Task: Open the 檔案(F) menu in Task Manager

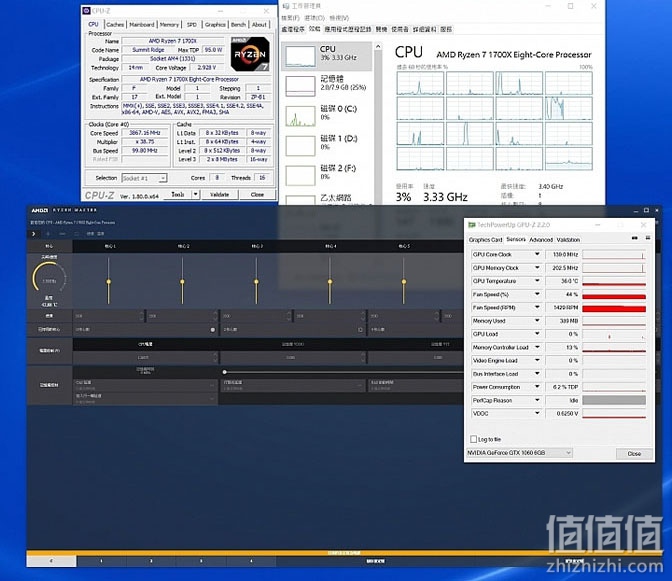Action: 290,18
